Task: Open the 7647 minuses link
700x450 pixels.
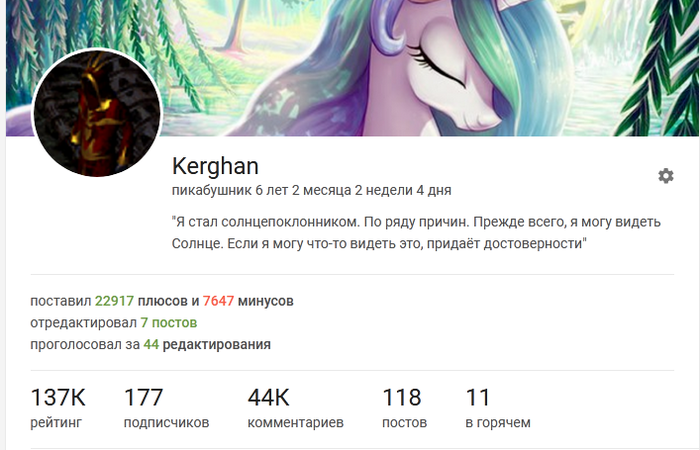Action: 218,301
